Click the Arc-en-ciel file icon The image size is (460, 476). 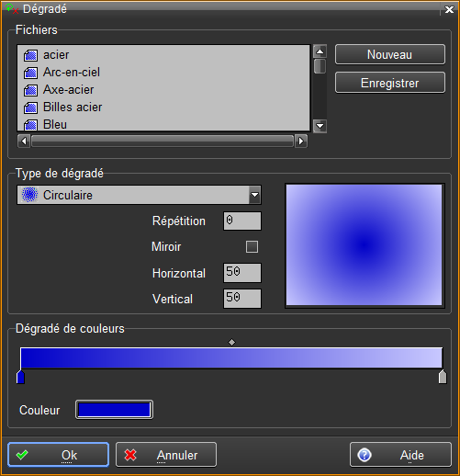[30, 73]
